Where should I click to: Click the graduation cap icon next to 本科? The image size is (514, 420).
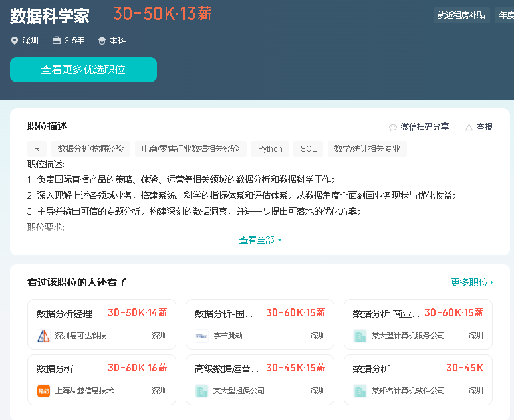click(102, 41)
